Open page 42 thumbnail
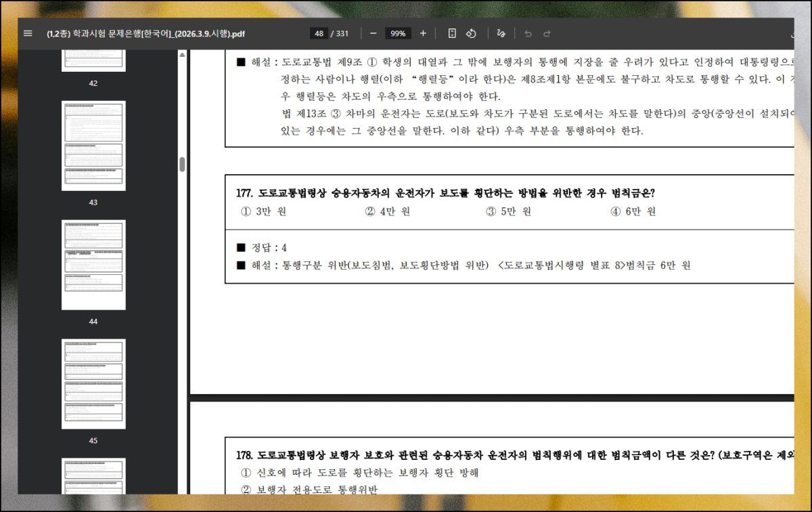This screenshot has height=512, width=812. coord(93,60)
